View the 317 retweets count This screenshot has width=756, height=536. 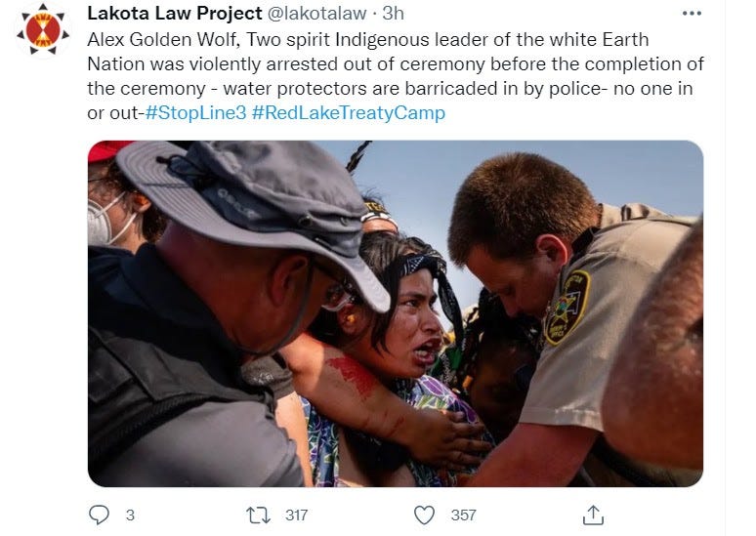(x=297, y=515)
